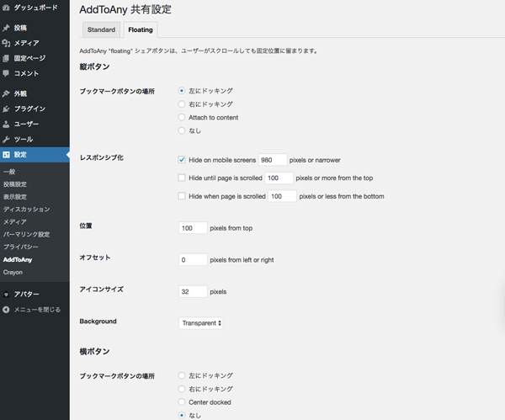This screenshot has height=420, width=505.
Task: Click the pages icon for 固定ページ
Action: click(x=6, y=58)
